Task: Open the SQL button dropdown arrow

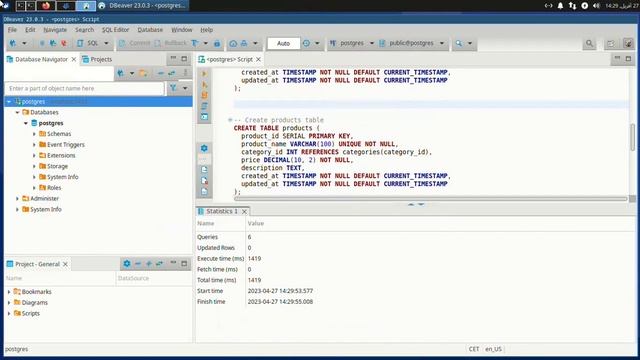Action: (106, 43)
